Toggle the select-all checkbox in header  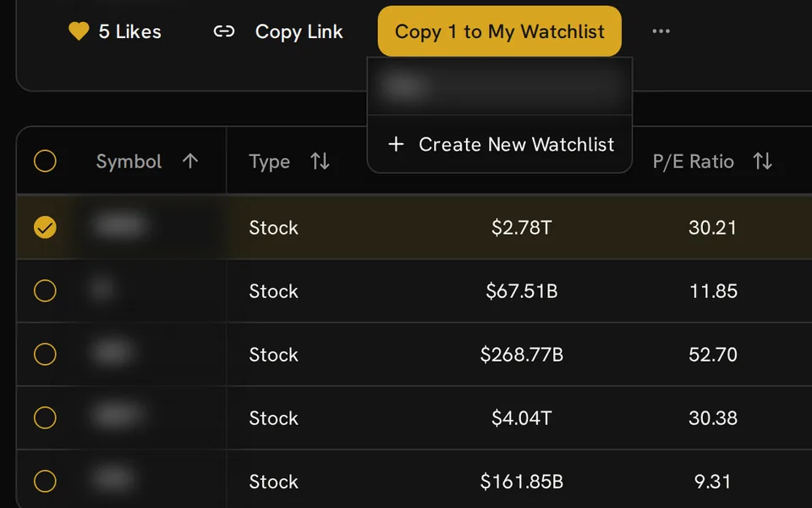[x=45, y=161]
